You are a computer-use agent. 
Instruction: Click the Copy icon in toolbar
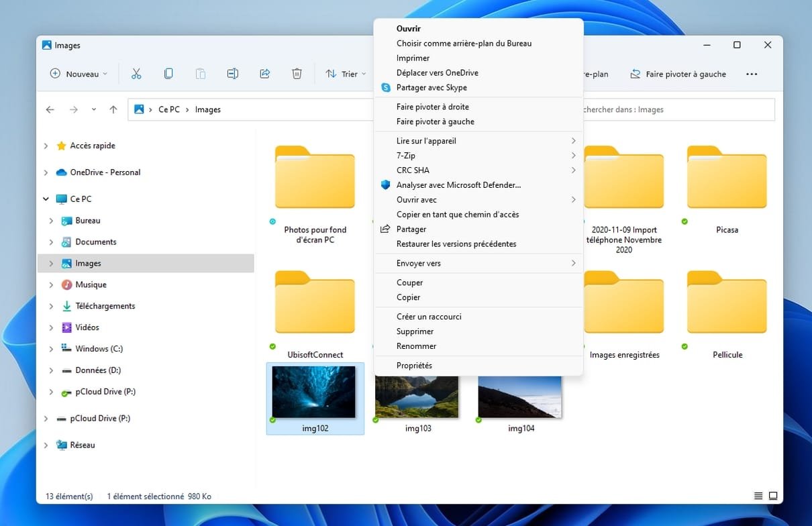click(168, 74)
